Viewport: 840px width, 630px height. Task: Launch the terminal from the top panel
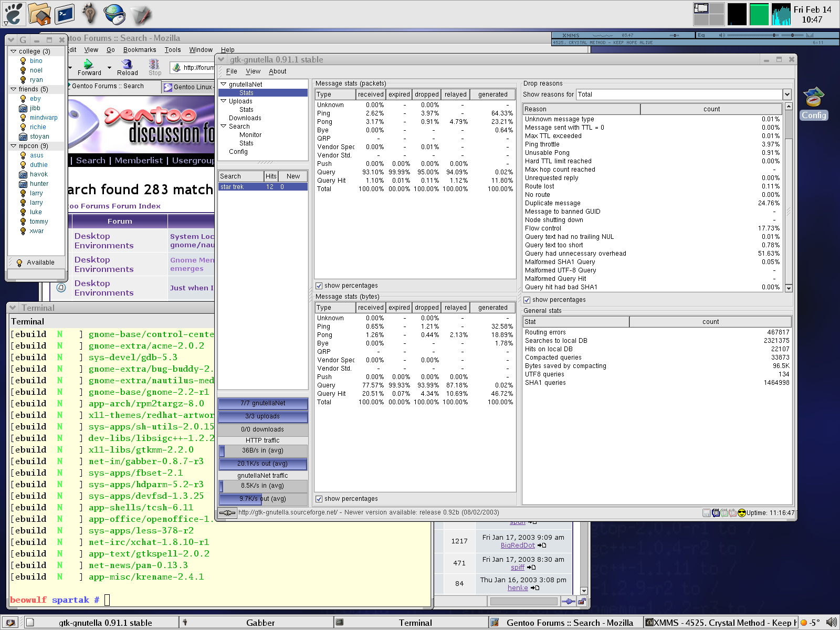click(64, 14)
